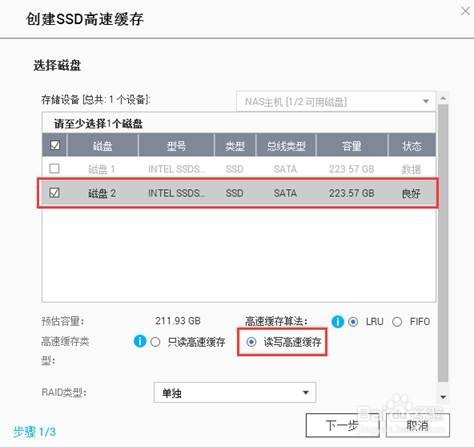Click 良好 status of 磁盘 2
The image size is (474, 447).
[x=411, y=193]
